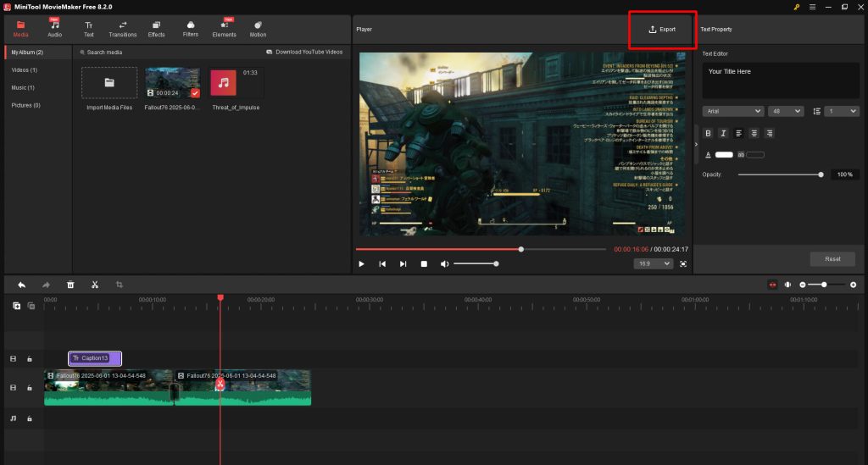Open Download YouTube Videos
This screenshot has width=868, height=465.
tap(304, 52)
